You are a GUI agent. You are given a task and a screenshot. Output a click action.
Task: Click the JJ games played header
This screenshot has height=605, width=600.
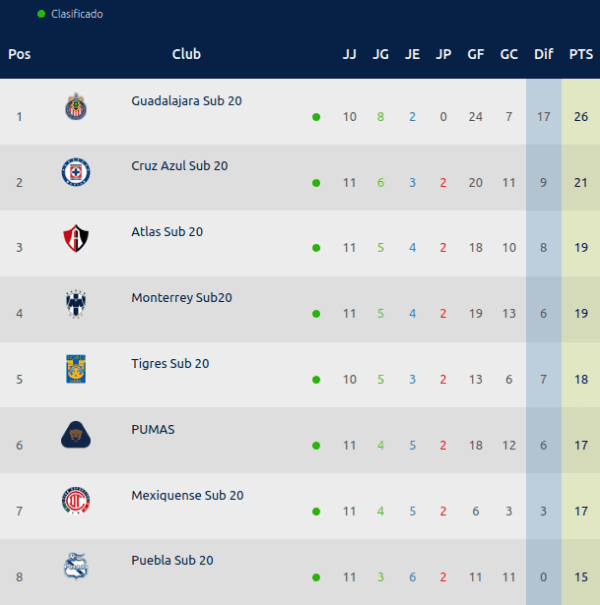pyautogui.click(x=349, y=54)
